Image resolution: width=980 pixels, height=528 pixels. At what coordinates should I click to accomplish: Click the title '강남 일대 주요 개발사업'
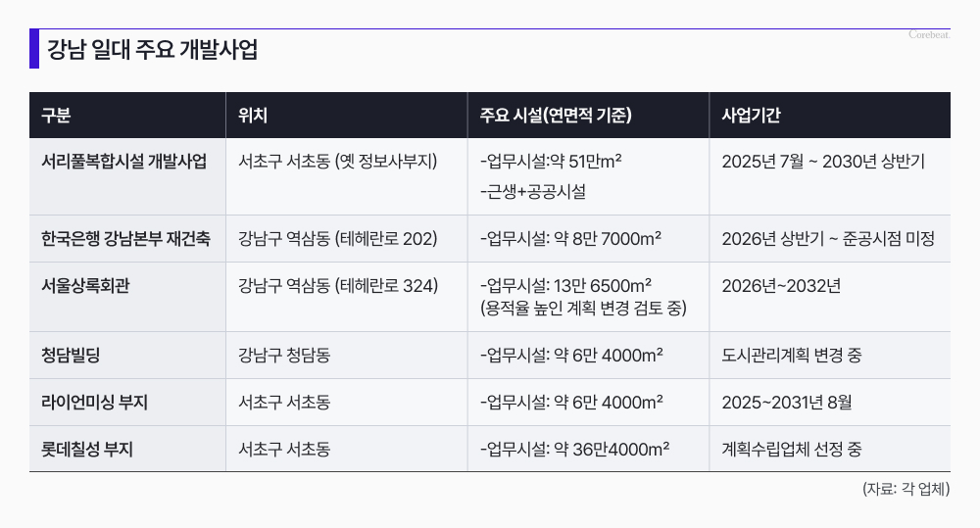tap(152, 51)
